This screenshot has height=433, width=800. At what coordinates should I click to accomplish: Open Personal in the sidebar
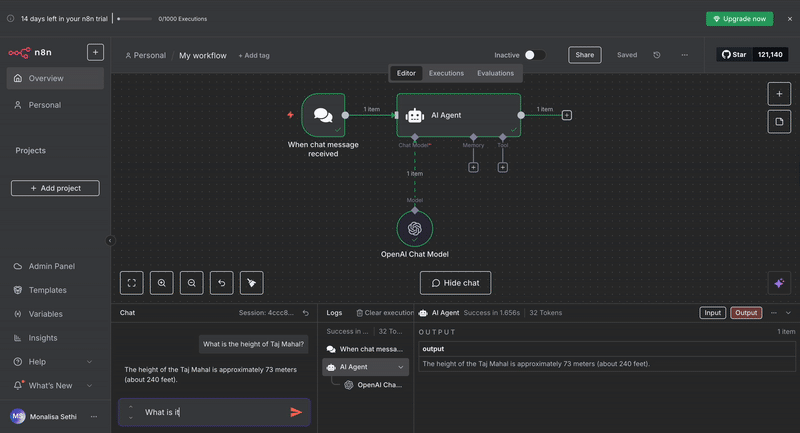55,105
